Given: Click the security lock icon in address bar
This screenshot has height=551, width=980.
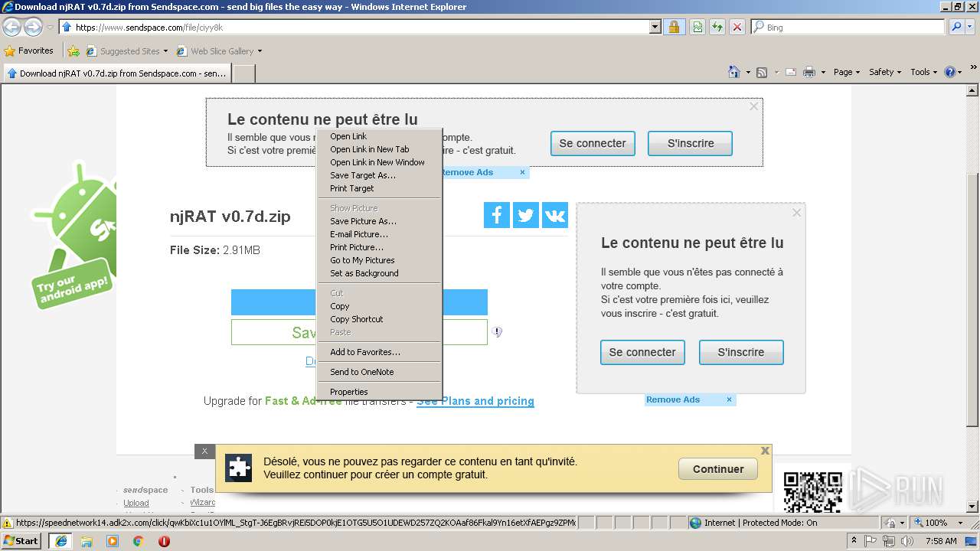Looking at the screenshot, I should coord(674,28).
